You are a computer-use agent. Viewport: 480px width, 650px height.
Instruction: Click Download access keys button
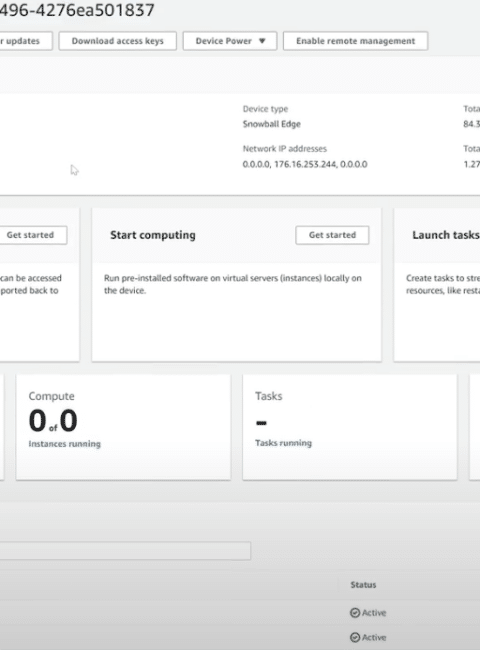[x=117, y=41]
